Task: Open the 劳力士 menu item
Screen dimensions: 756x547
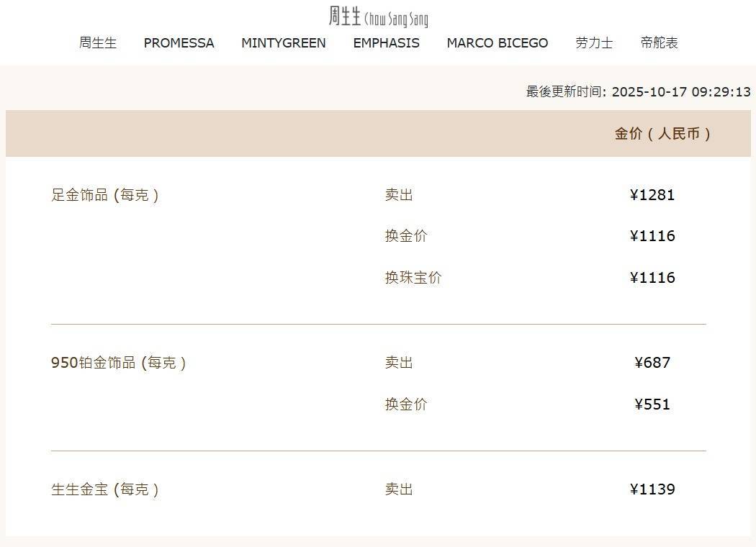Action: pos(594,42)
